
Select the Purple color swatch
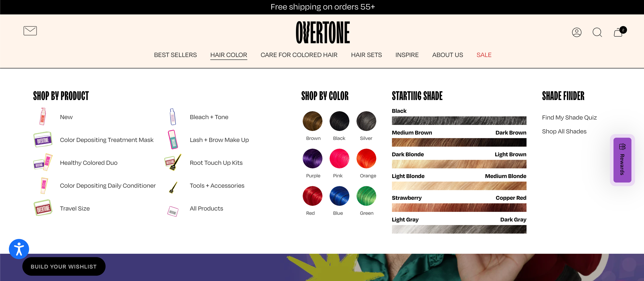(x=312, y=159)
